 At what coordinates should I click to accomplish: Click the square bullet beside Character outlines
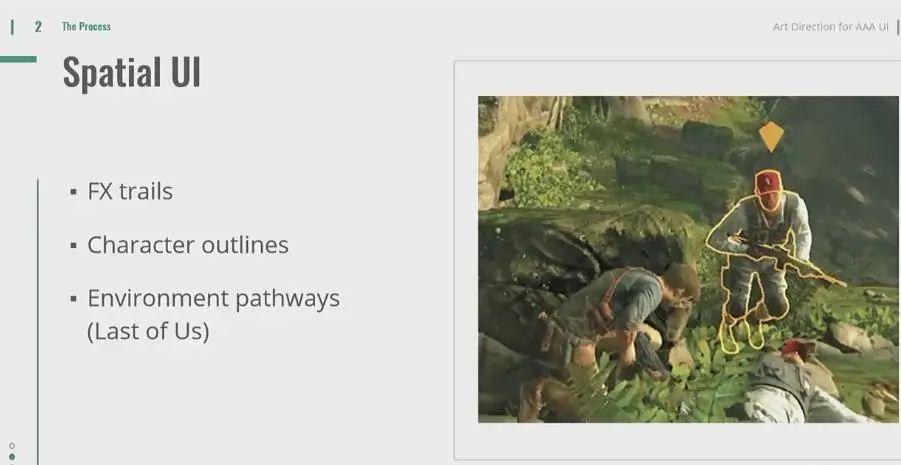(73, 245)
